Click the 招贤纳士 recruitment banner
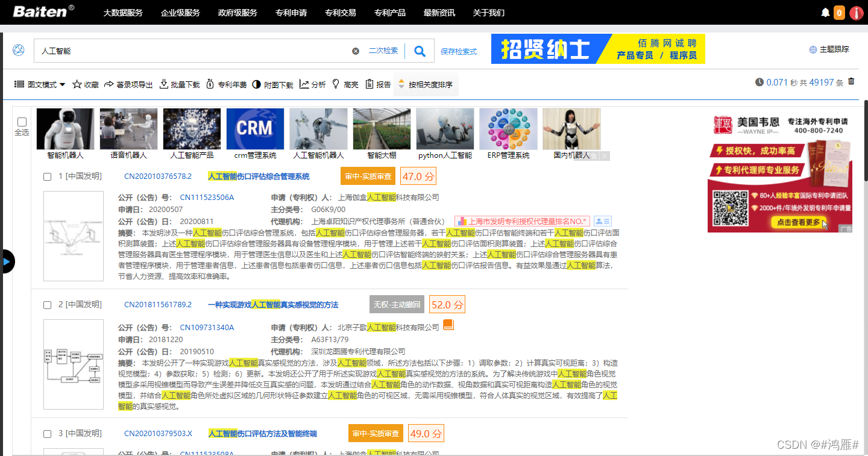This screenshot has width=868, height=456. tap(598, 49)
